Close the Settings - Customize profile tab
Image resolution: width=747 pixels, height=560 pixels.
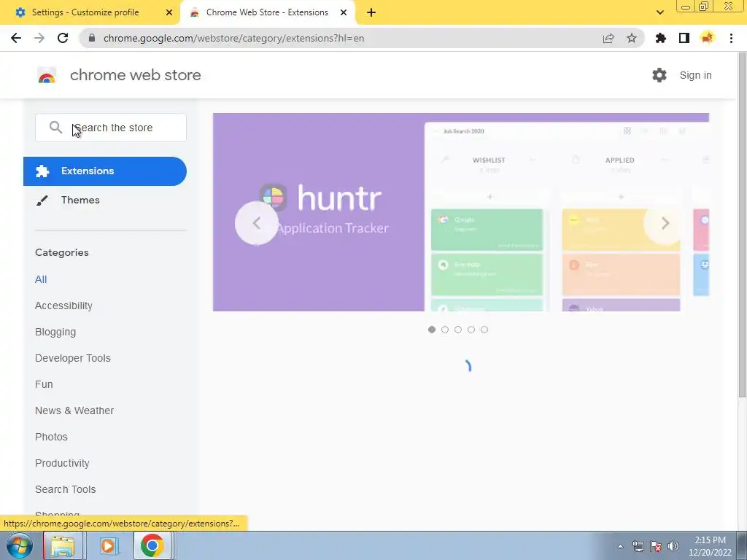tap(169, 12)
